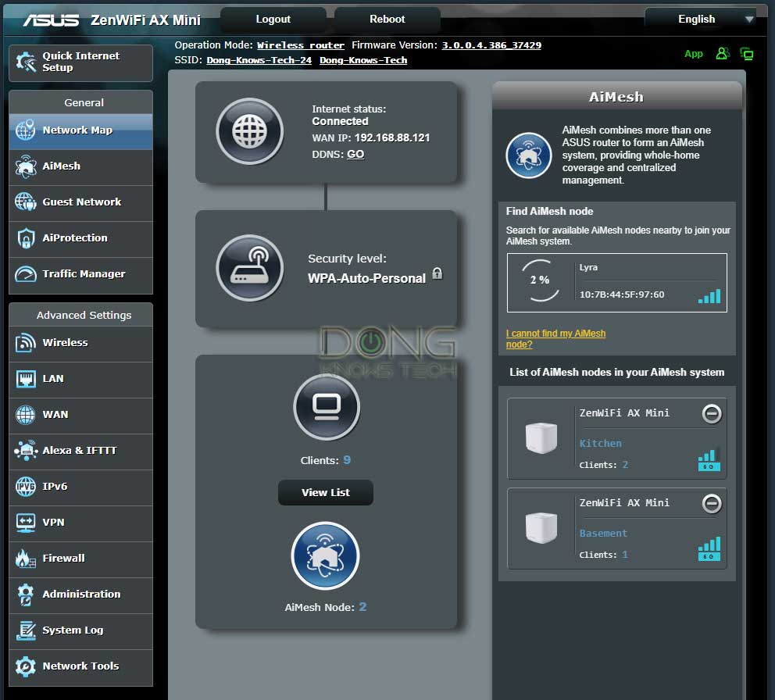Click the Basement node 5G signal icon
This screenshot has width=775, height=700.
tap(709, 549)
